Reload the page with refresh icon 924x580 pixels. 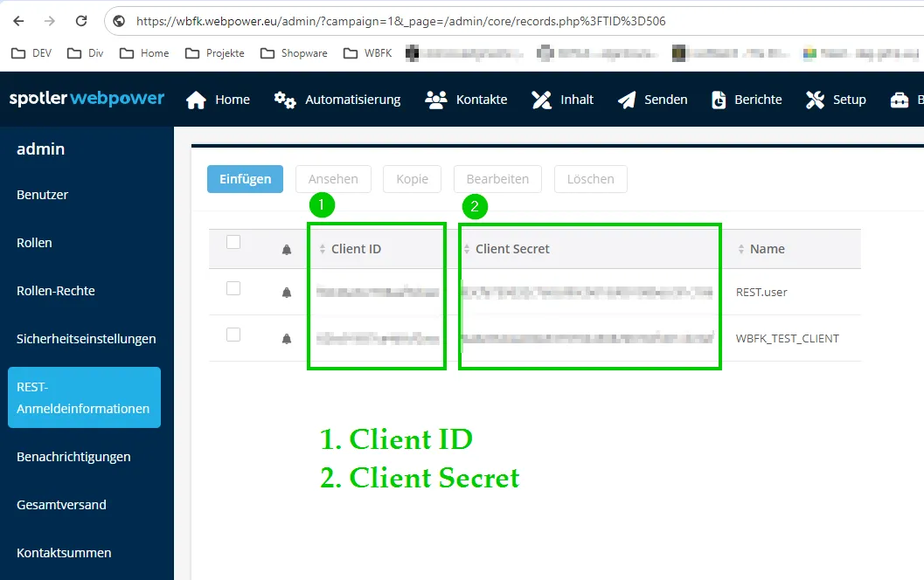pyautogui.click(x=81, y=21)
